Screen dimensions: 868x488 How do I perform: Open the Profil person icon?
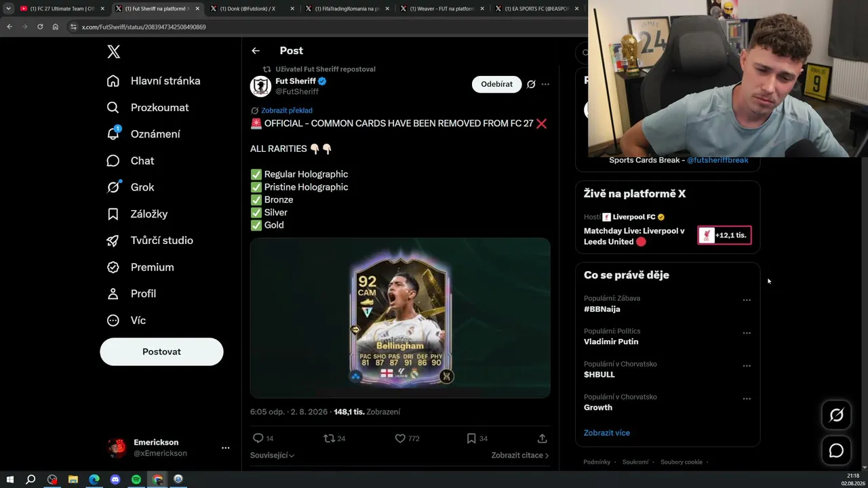(113, 293)
